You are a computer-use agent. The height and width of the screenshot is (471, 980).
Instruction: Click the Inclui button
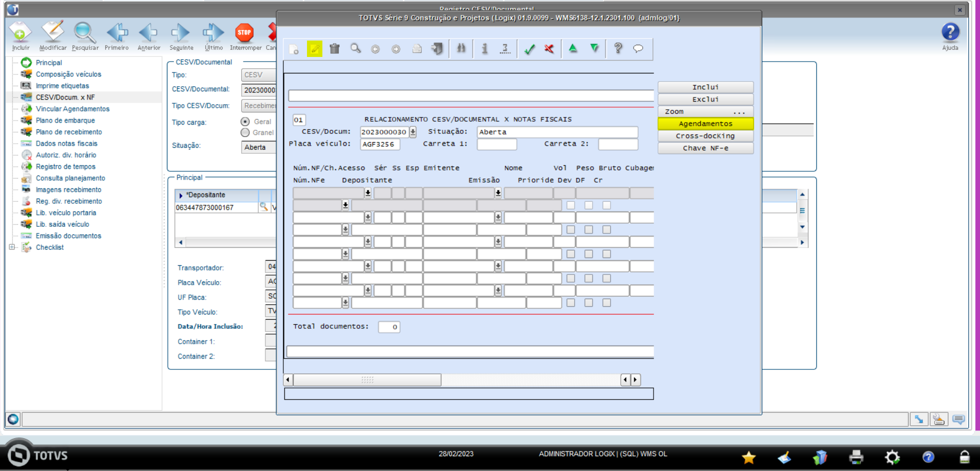705,87
